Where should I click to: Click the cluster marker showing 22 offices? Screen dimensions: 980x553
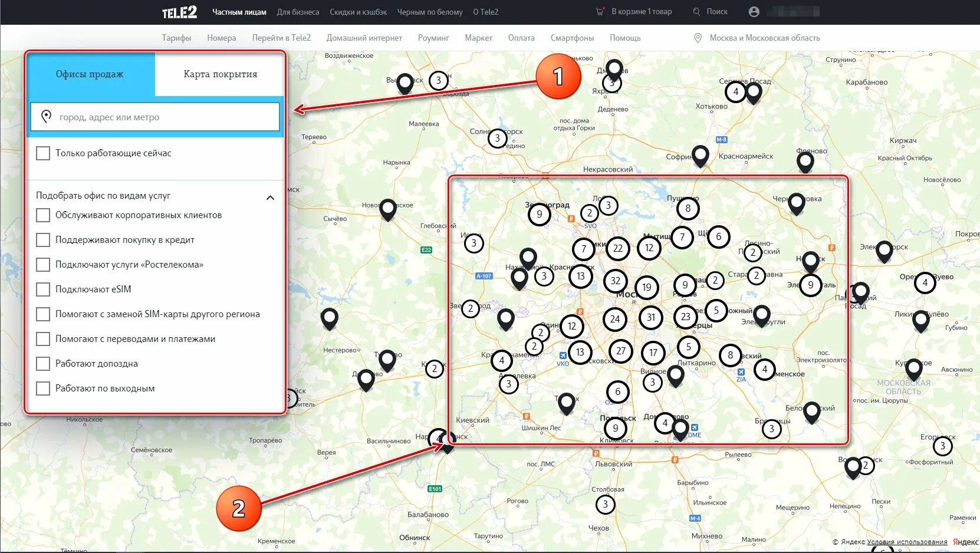click(x=618, y=248)
